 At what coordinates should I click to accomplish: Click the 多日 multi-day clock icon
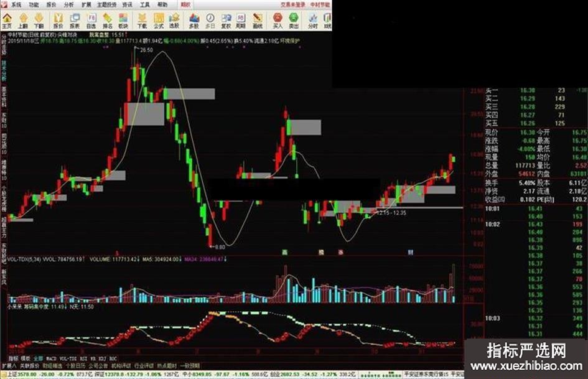(x=210, y=21)
